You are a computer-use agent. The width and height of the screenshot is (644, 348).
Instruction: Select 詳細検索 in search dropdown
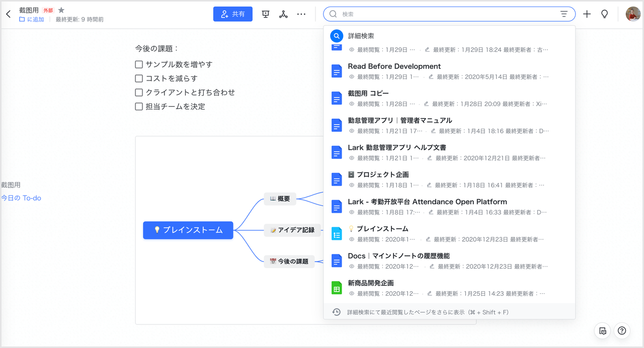pos(361,36)
